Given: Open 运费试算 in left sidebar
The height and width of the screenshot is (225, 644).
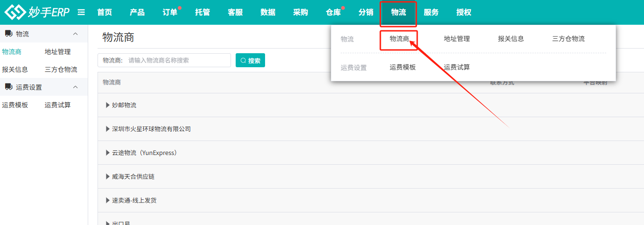Looking at the screenshot, I should 58,105.
